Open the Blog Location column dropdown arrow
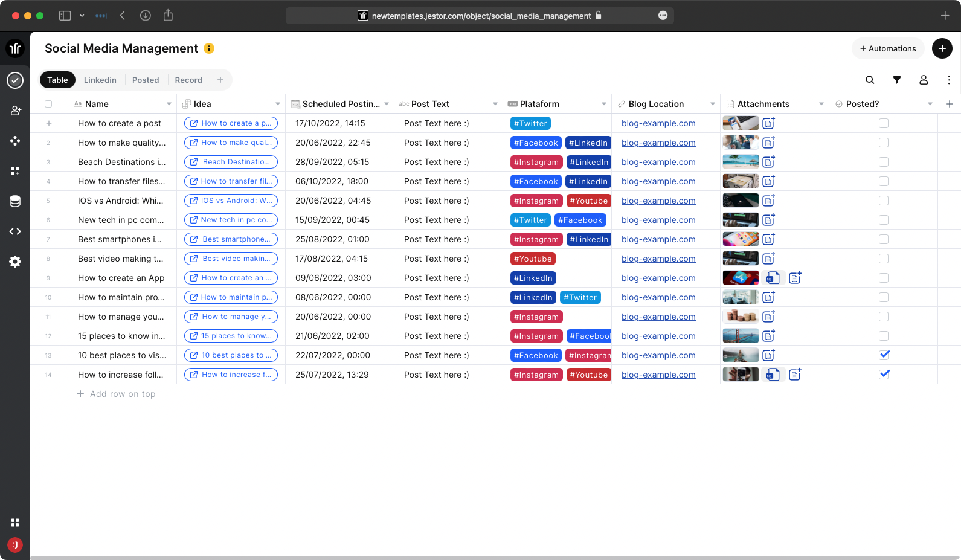961x560 pixels. click(713, 104)
